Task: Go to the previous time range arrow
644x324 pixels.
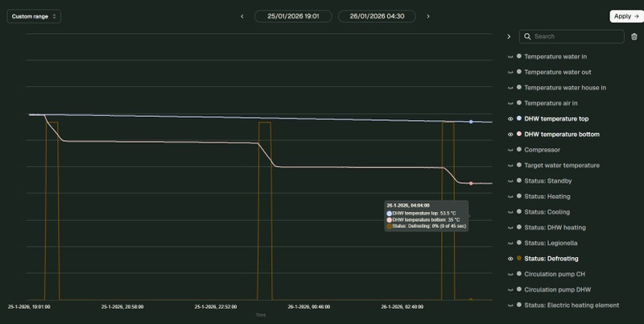Action: (x=242, y=16)
